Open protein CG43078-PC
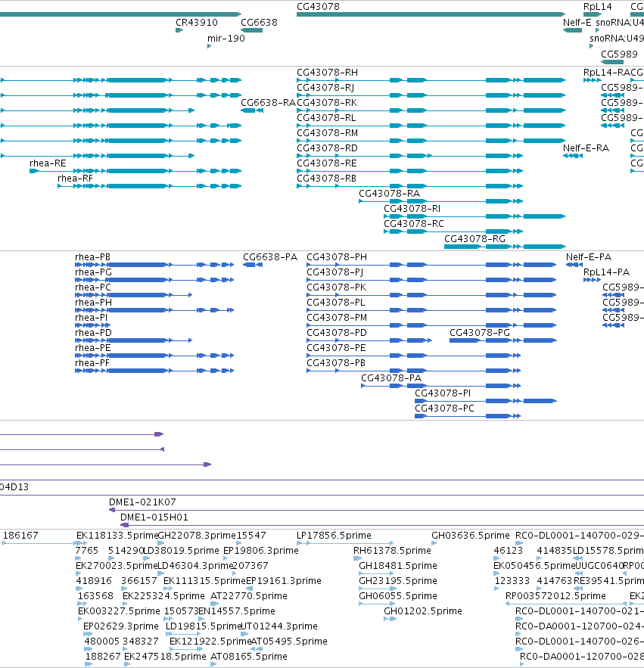 pos(468,416)
